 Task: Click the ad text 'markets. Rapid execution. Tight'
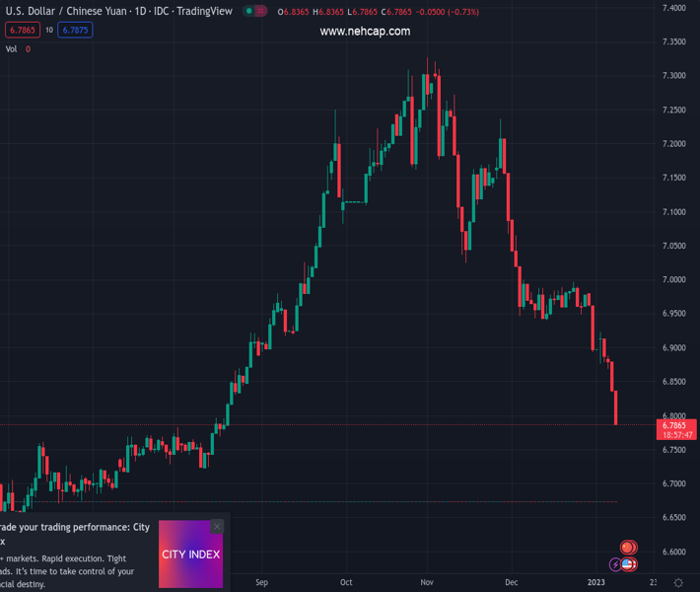(x=66, y=558)
